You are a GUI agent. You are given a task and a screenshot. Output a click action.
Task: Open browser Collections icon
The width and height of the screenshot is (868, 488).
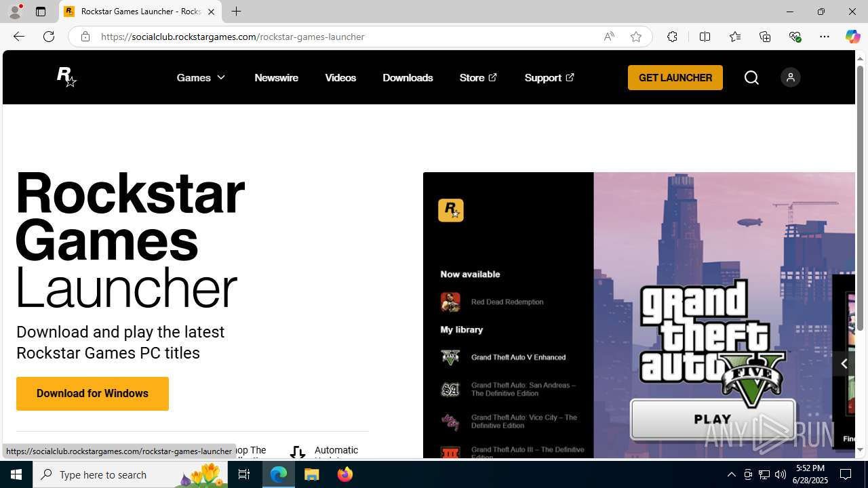[x=765, y=37]
